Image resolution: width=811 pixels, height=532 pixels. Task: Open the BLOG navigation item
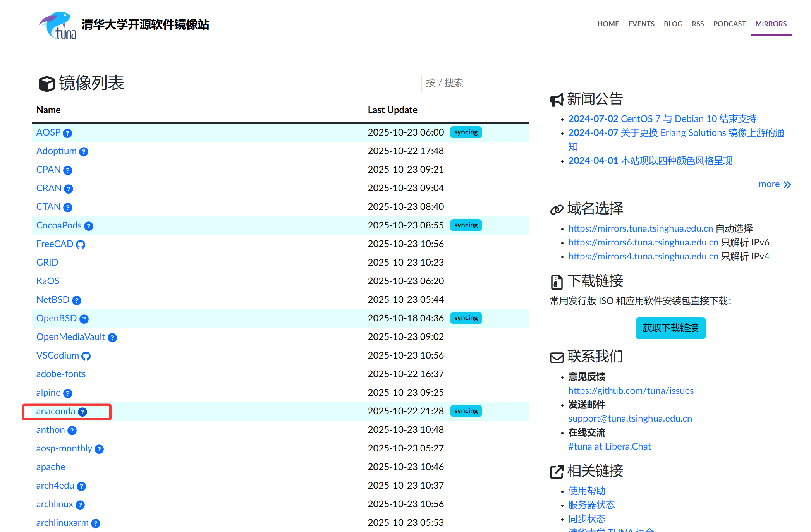click(x=673, y=24)
